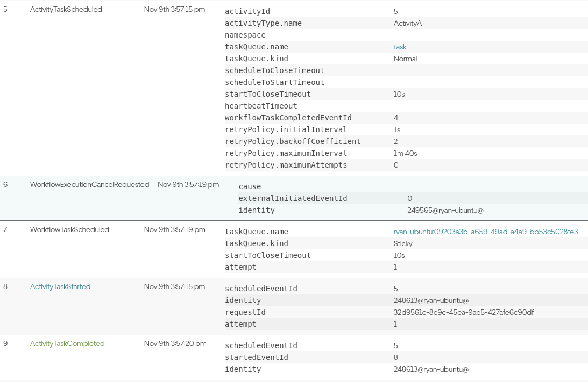Click timestamp Nov 9th 3:57:20 pm
This screenshot has width=588, height=382.
coord(175,343)
